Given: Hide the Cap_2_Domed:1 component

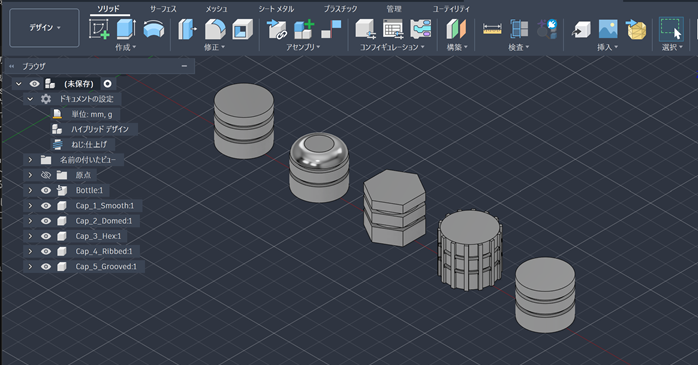Looking at the screenshot, I should pyautogui.click(x=46, y=221).
